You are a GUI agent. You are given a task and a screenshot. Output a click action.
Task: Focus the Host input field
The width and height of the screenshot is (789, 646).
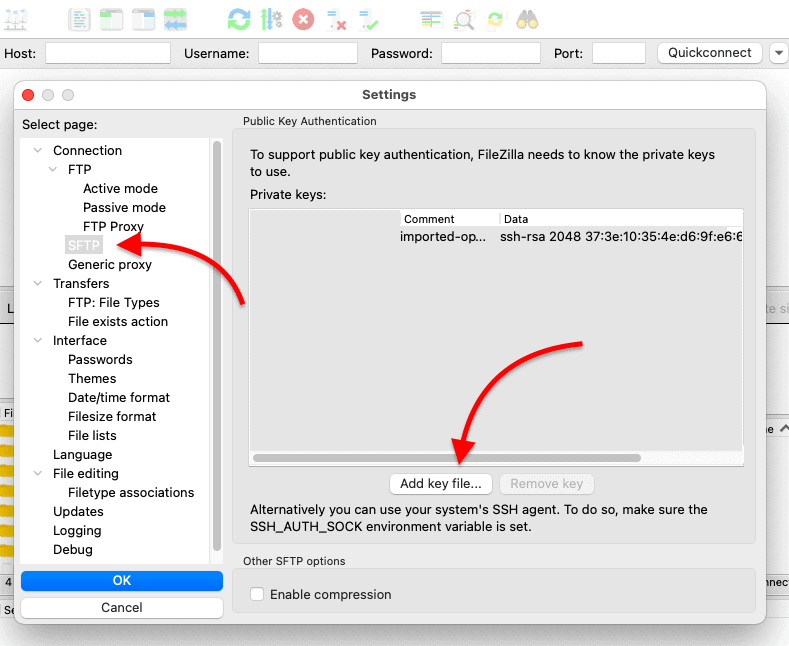(x=108, y=53)
